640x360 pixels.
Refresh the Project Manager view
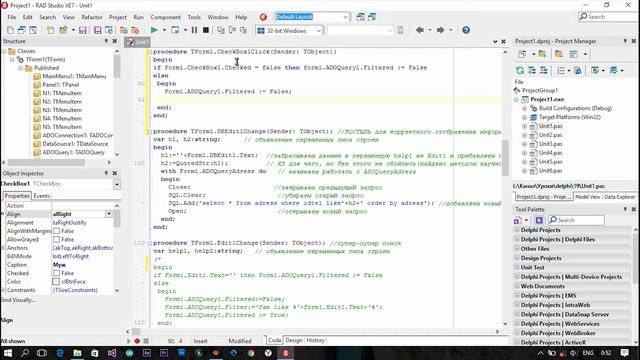click(520, 71)
